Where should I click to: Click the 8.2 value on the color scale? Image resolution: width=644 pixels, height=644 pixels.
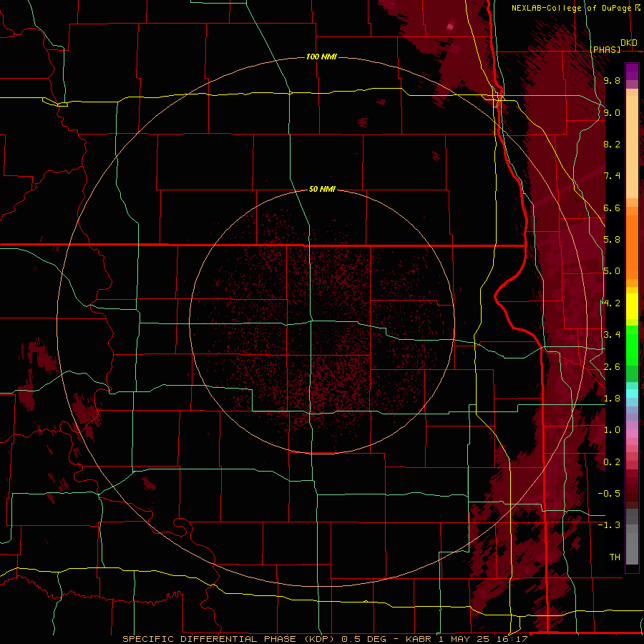point(612,144)
